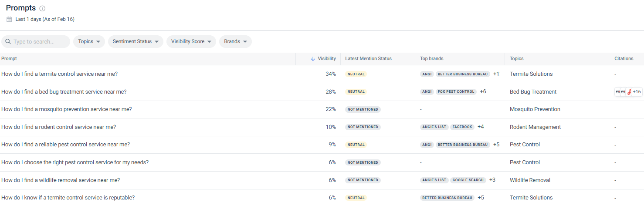Image resolution: width=644 pixels, height=206 pixels.
Task: Click the +16 citations count
Action: coord(637,92)
